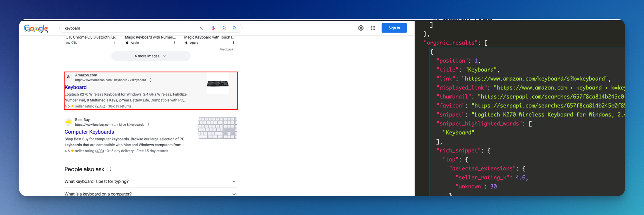644x215 pixels.
Task: Open People also ask three-dot menu
Action: tap(110, 169)
